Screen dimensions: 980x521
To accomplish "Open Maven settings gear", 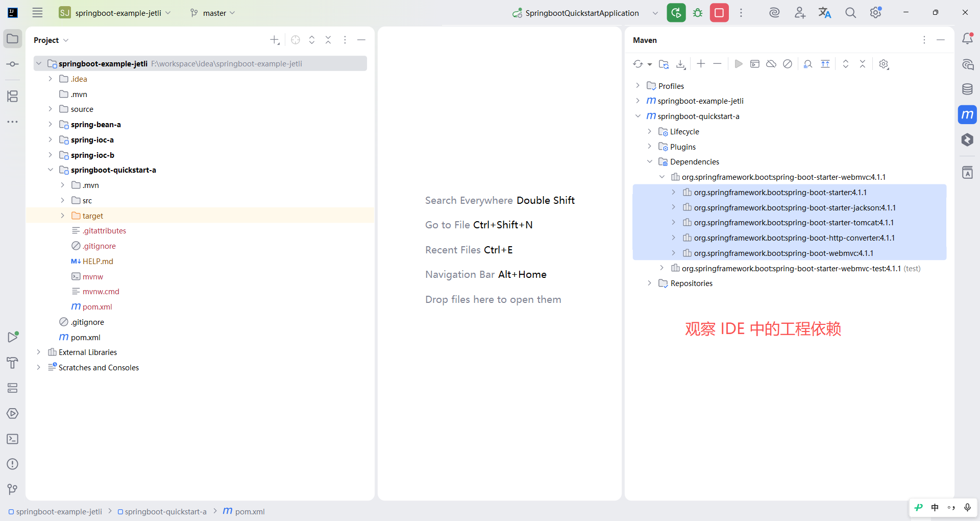I will pyautogui.click(x=884, y=64).
